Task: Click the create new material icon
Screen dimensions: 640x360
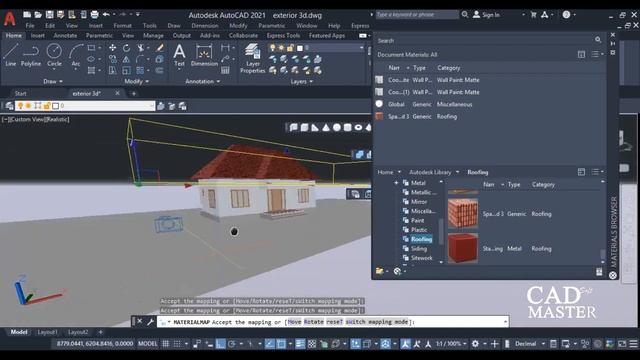Action: [x=397, y=271]
